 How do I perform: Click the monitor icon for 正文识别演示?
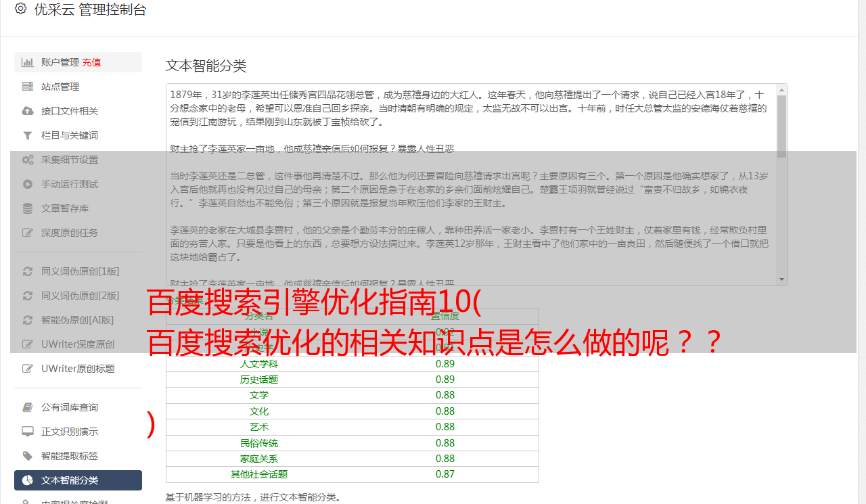click(x=28, y=432)
